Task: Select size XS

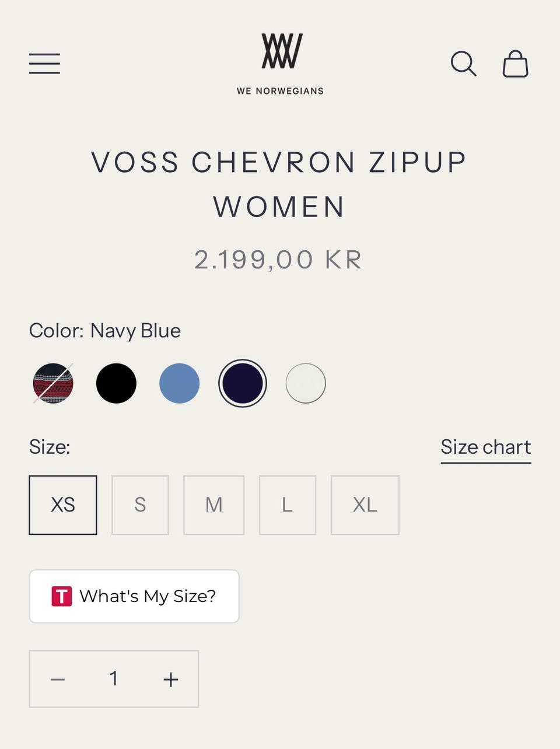Action: coord(63,505)
